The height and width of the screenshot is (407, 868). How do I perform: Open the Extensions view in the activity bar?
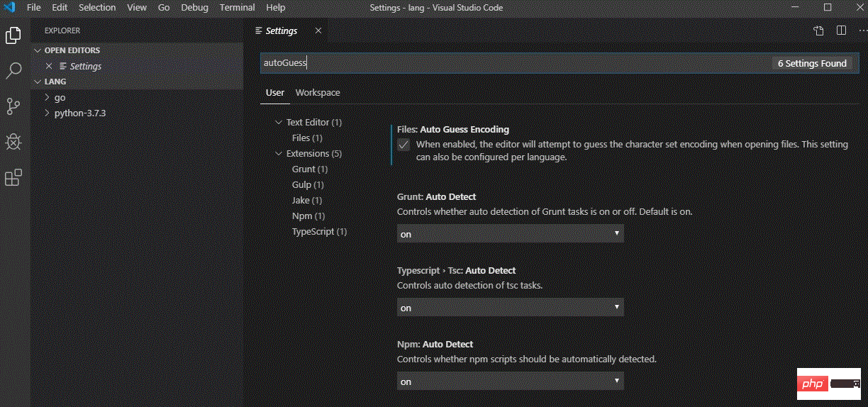click(13, 177)
